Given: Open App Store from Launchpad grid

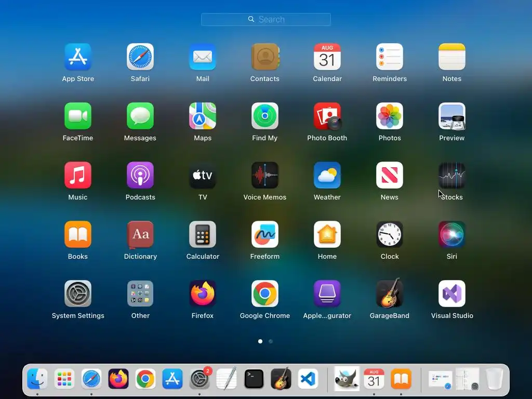Looking at the screenshot, I should pyautogui.click(x=78, y=57).
